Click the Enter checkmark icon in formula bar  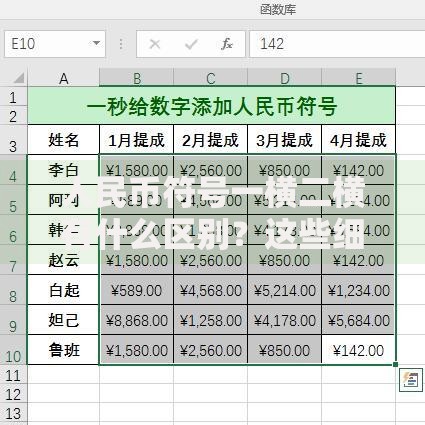pos(191,44)
